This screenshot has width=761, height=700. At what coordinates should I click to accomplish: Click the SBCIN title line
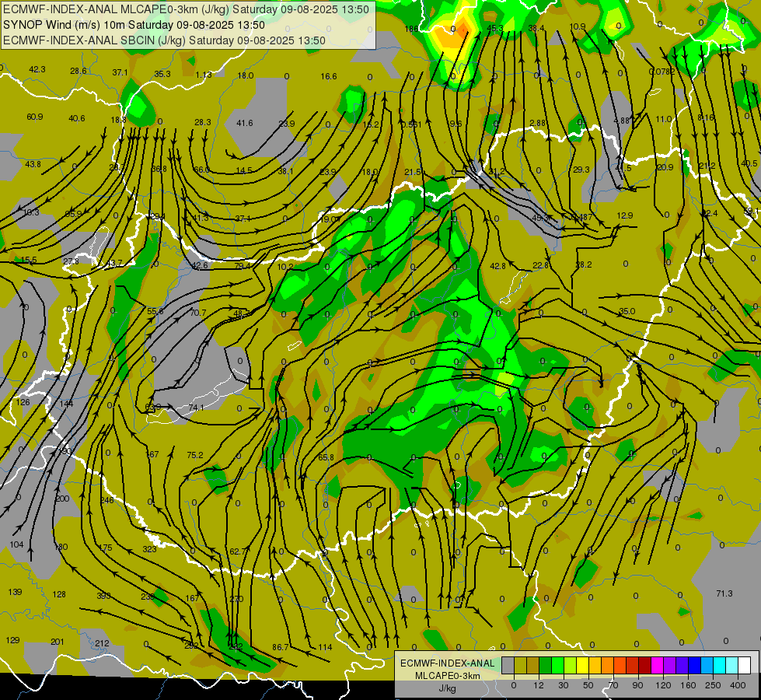(164, 40)
